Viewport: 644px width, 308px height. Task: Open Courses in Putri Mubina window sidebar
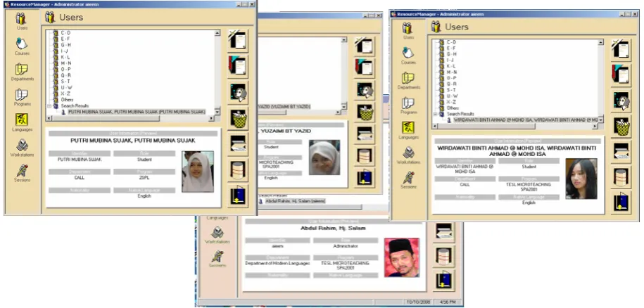coord(22,46)
